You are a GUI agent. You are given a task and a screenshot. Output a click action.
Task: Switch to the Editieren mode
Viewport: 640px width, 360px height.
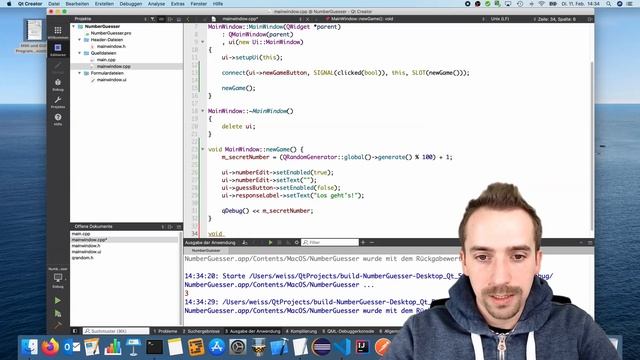tap(58, 50)
